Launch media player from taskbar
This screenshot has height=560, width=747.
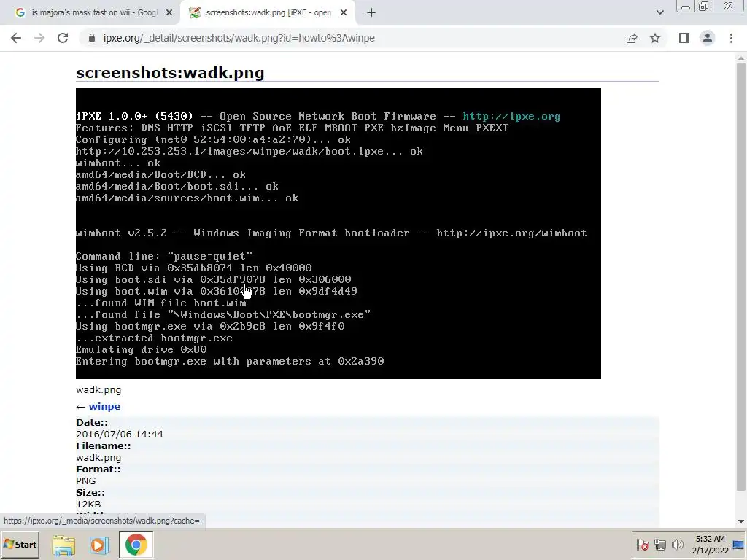click(99, 545)
